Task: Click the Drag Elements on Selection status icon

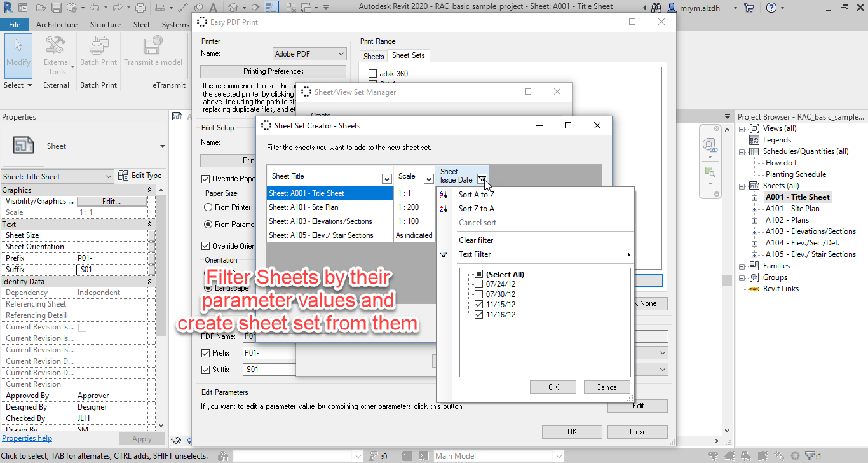Action: coord(779,456)
